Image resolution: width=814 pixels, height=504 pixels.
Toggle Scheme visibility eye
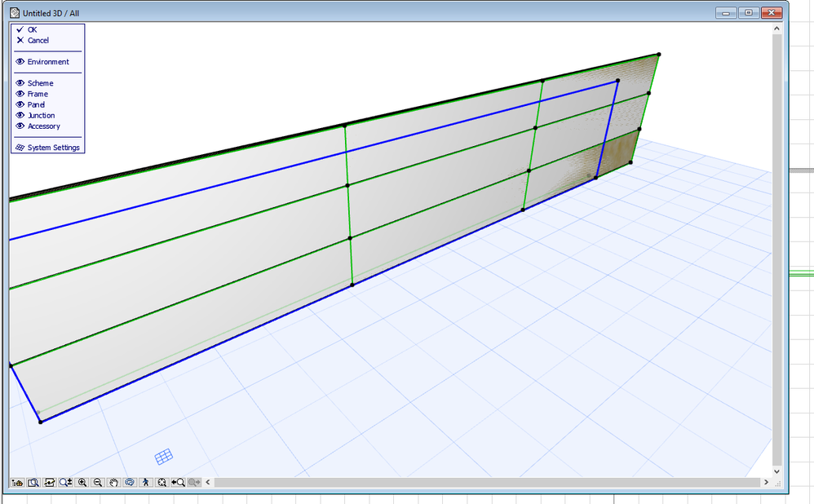[20, 83]
